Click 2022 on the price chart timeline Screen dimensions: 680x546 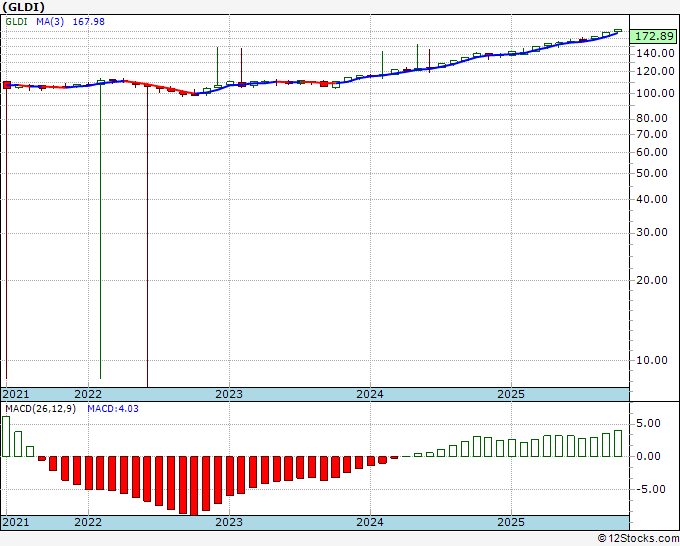pyautogui.click(x=88, y=394)
